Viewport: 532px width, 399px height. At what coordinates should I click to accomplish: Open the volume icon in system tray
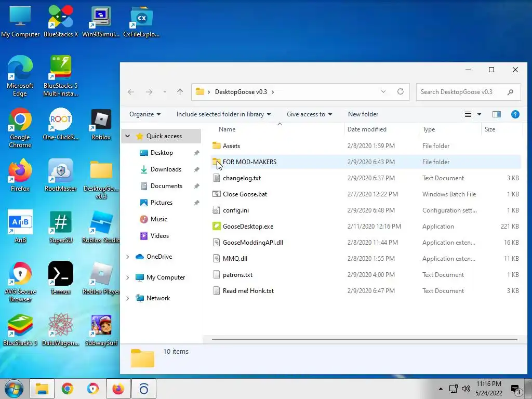pos(466,389)
